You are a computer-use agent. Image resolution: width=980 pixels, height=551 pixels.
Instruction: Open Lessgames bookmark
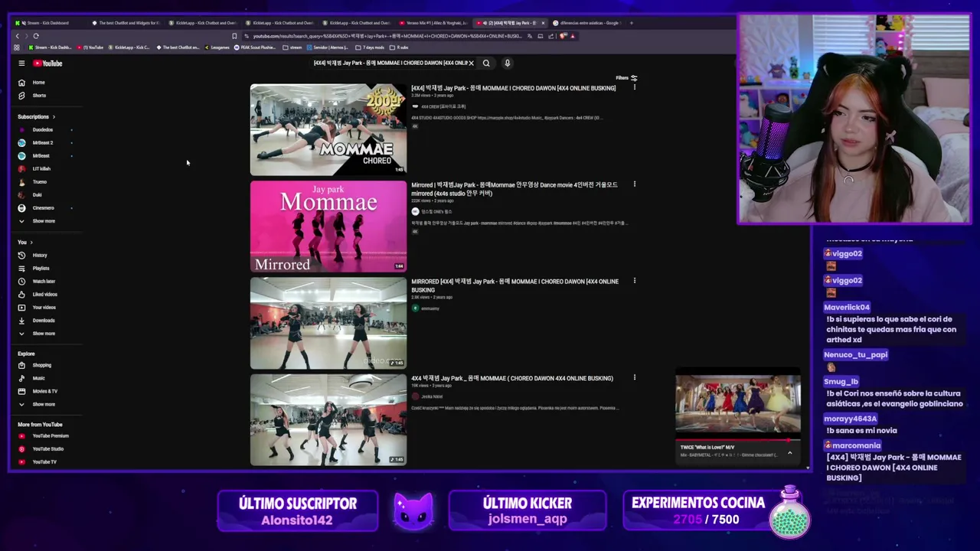pyautogui.click(x=217, y=47)
